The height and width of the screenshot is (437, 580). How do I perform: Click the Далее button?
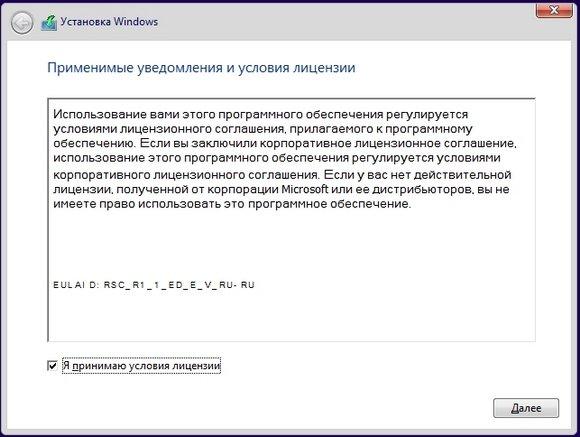pyautogui.click(x=526, y=408)
